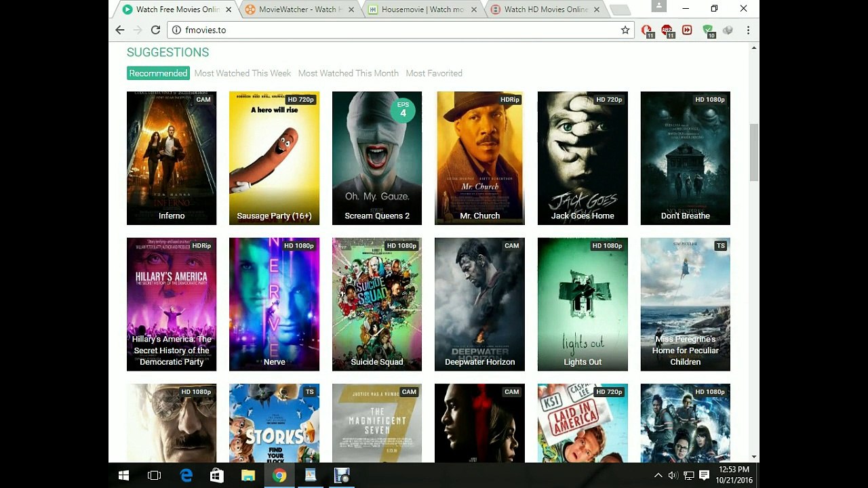Open the red shield extension with badge 11
Screen dimensions: 868x488
pyautogui.click(x=648, y=30)
